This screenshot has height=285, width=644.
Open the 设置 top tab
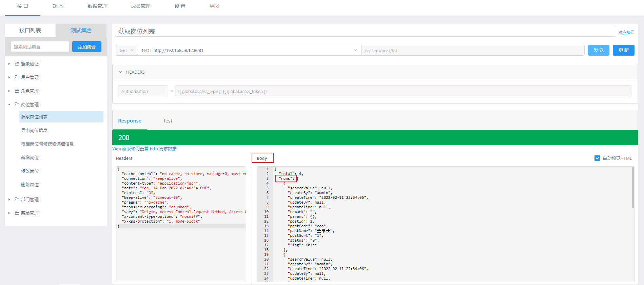[x=180, y=6]
